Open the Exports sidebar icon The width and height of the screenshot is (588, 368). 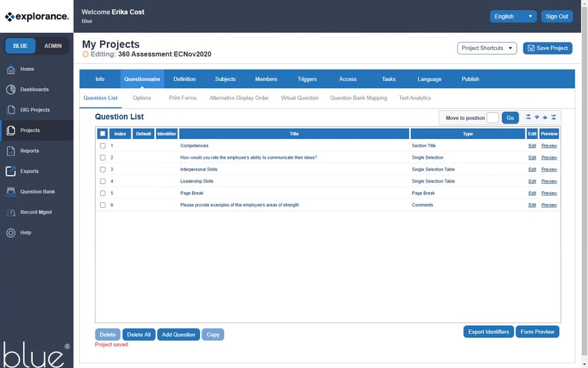coord(11,171)
